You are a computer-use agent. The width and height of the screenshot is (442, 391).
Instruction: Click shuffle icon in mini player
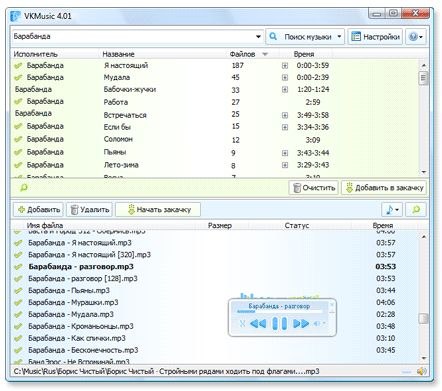pos(242,323)
